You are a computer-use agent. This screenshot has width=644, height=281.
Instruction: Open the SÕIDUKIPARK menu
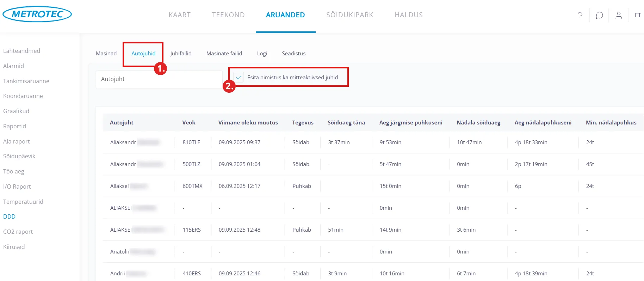click(349, 15)
